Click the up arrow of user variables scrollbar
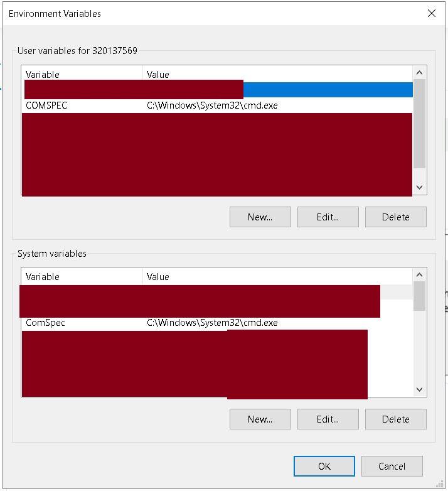This screenshot has height=491, width=448. [420, 73]
